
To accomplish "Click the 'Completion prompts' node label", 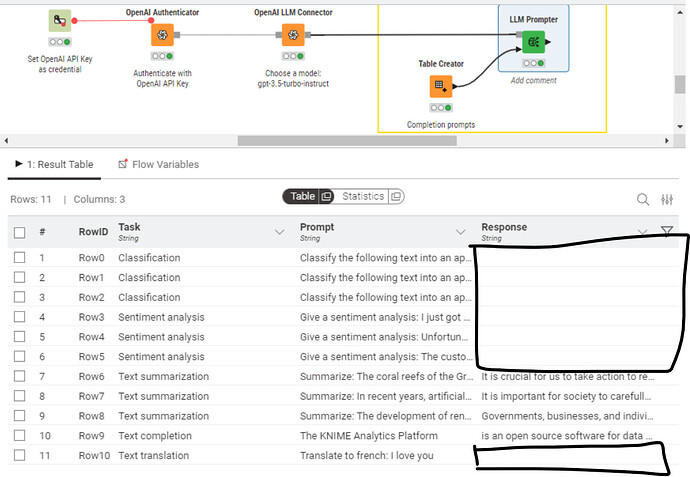I will pos(441,125).
